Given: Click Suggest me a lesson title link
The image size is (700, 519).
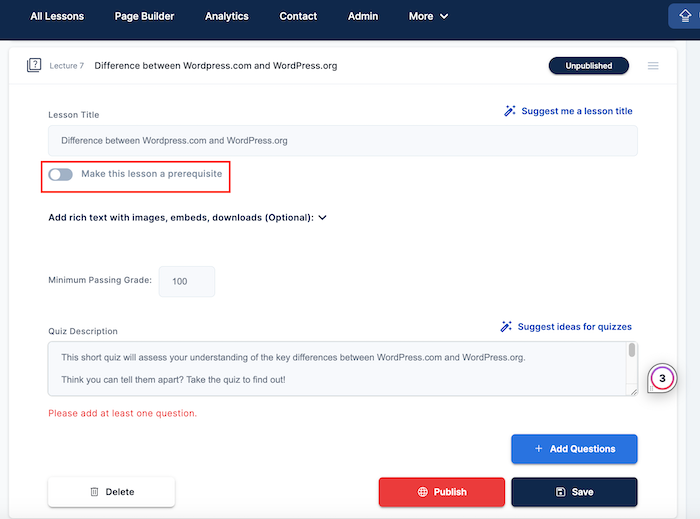Looking at the screenshot, I should pos(576,111).
